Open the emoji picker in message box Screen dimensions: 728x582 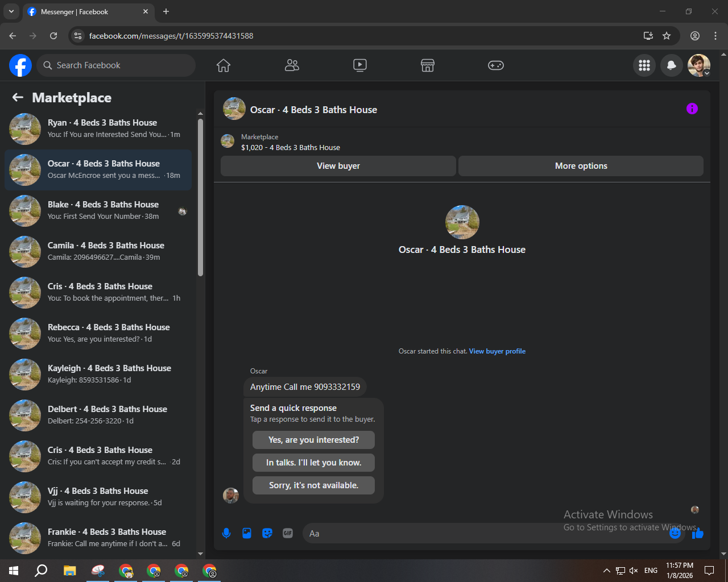click(x=675, y=533)
